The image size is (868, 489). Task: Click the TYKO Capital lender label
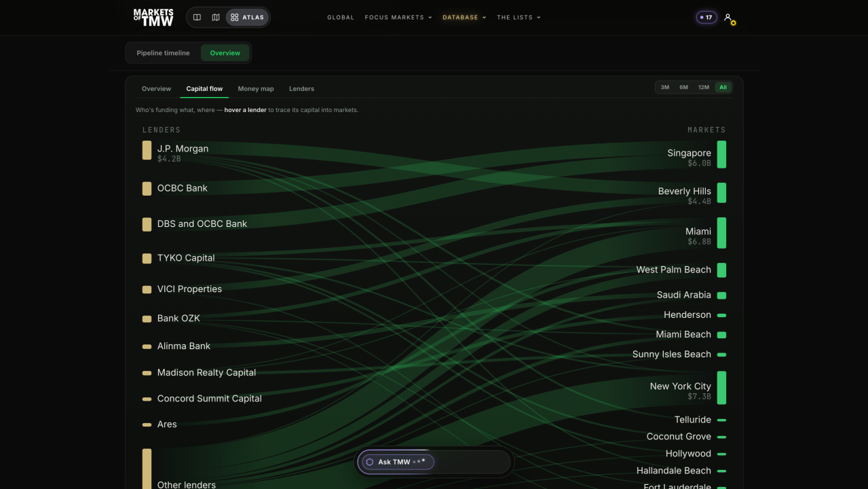click(x=186, y=258)
